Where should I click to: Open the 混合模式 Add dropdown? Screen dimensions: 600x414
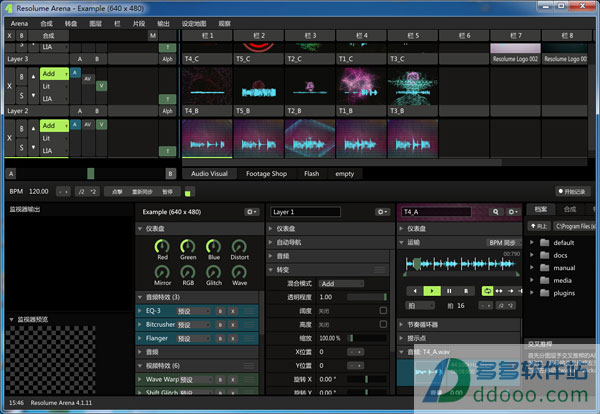[341, 284]
